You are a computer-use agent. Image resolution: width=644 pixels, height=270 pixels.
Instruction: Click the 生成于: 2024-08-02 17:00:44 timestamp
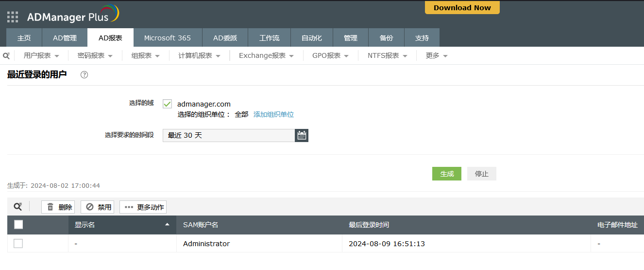(53, 186)
